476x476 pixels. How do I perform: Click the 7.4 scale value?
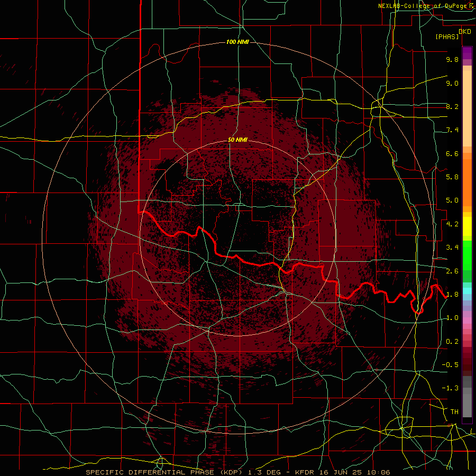(452, 130)
